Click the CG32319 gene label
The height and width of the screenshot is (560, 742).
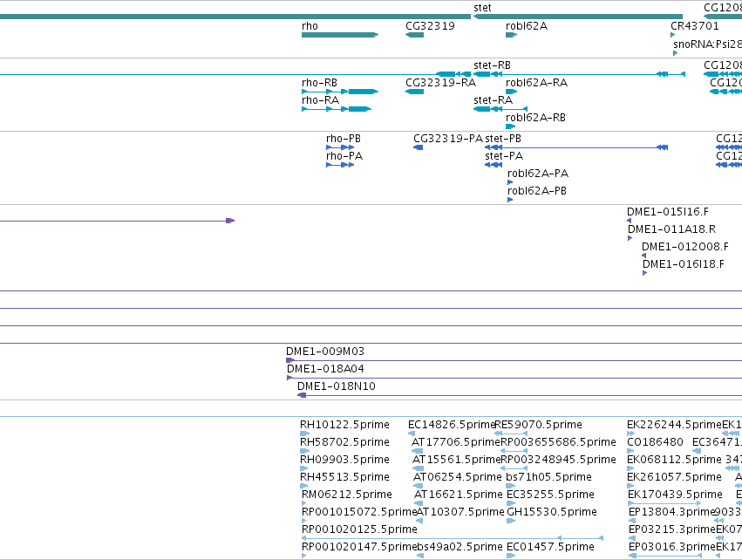(x=430, y=26)
